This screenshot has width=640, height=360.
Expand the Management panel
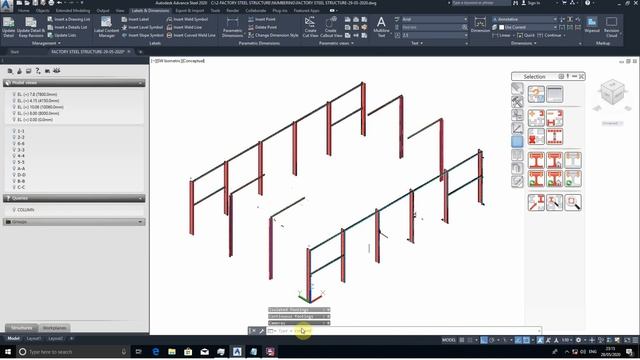coord(45,43)
